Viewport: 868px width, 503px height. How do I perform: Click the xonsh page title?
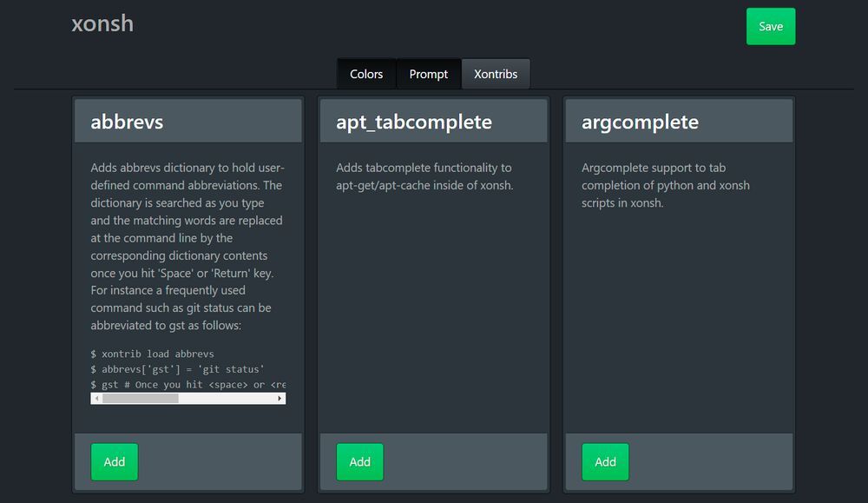point(102,23)
